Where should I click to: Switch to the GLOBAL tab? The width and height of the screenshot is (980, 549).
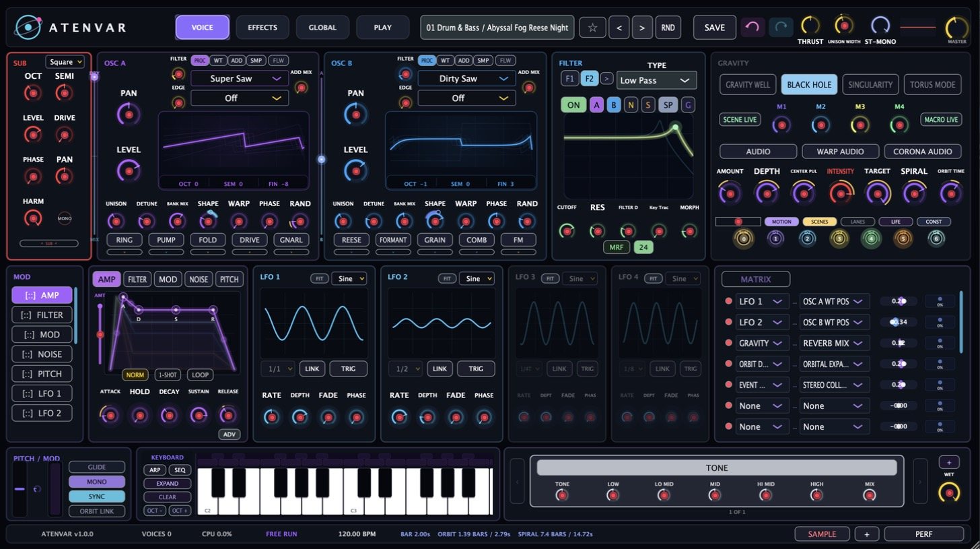322,28
